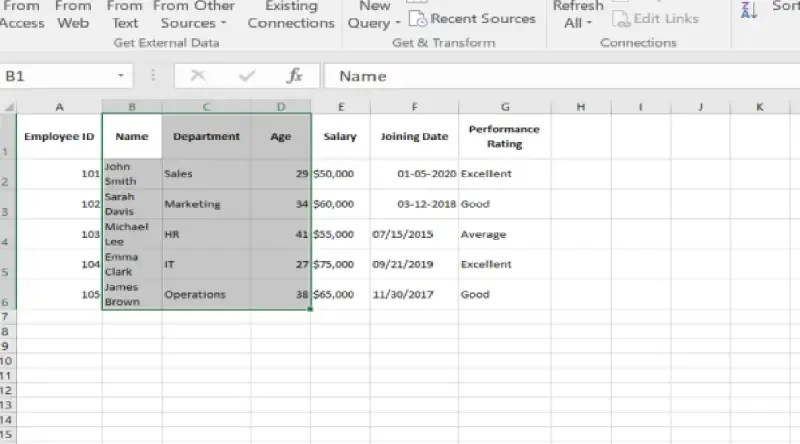Select column I header
Viewport: 800px width, 444px height.
(640, 107)
